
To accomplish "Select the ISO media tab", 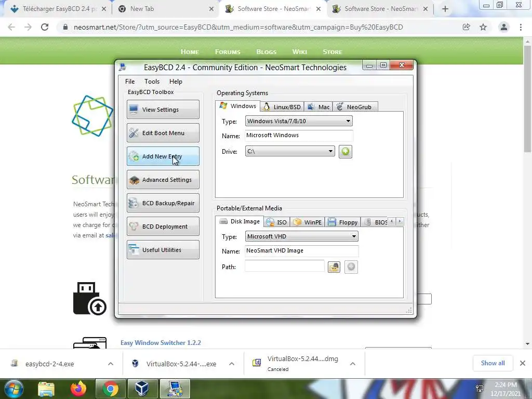I will coord(277,222).
